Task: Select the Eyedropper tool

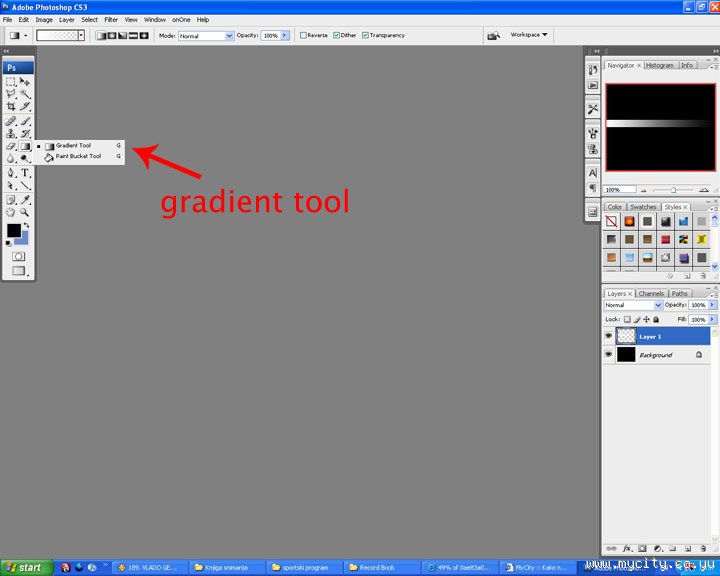Action: tap(25, 200)
